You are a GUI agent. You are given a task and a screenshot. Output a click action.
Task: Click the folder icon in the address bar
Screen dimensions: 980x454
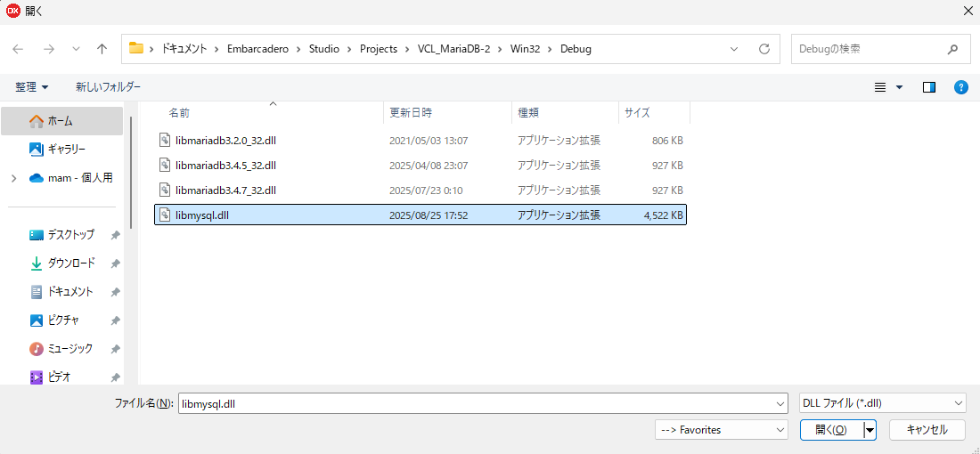tap(136, 49)
